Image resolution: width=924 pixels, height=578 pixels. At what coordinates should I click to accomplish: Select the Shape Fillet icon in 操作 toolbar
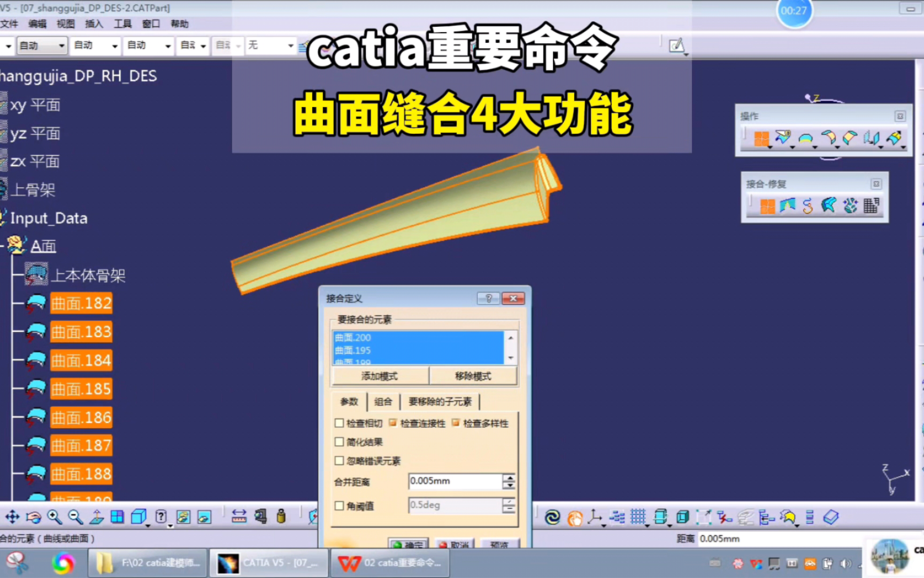pos(828,138)
